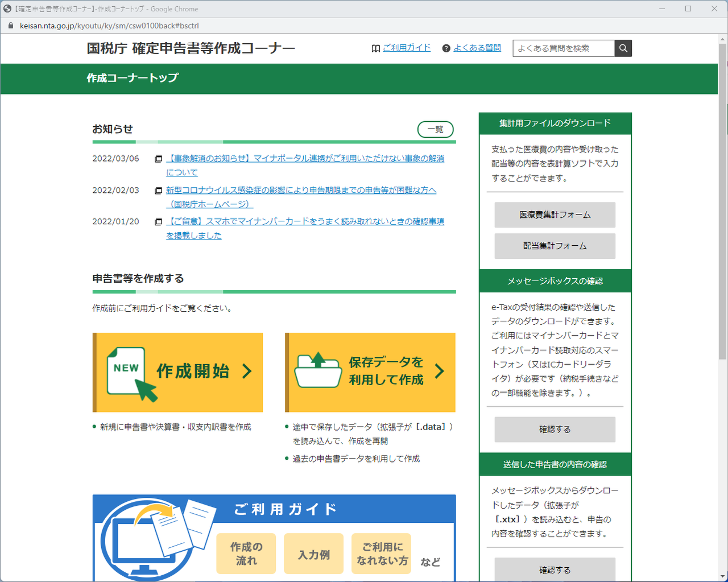Click the メッセージボックスの確認 panel header

pyautogui.click(x=555, y=281)
